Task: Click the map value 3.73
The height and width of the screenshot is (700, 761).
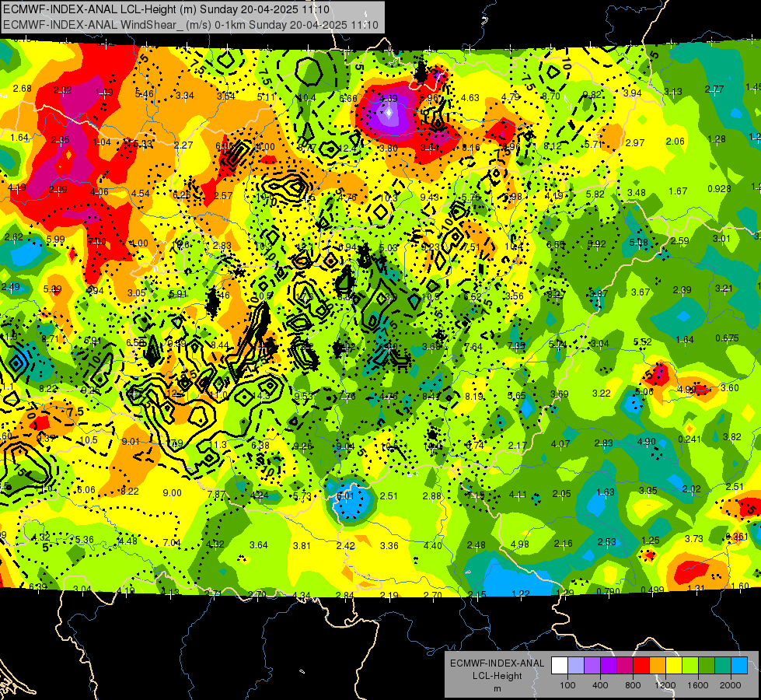Action: (x=694, y=538)
